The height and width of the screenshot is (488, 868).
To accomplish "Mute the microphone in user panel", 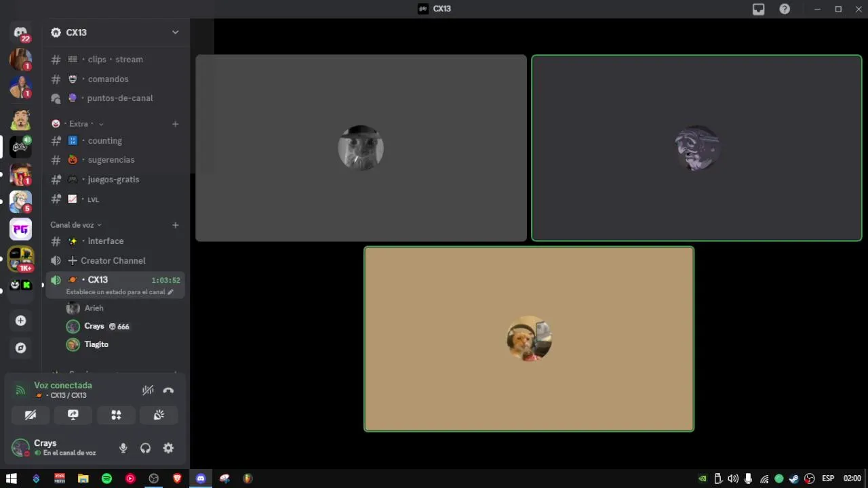I will [123, 448].
